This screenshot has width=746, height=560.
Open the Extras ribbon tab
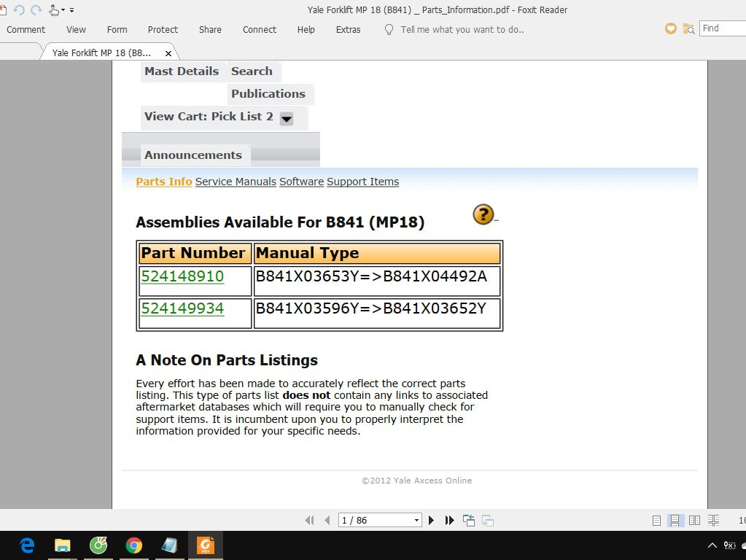click(x=349, y=29)
